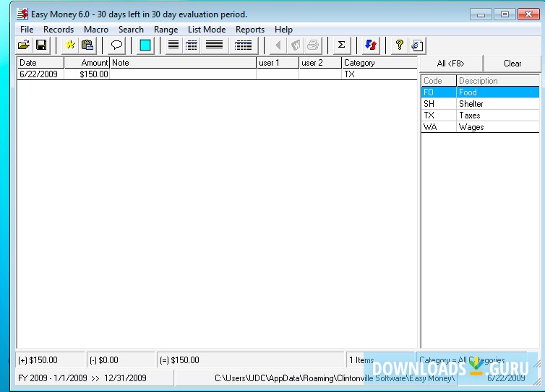
Task: Click the user 2 column header
Action: pos(320,63)
